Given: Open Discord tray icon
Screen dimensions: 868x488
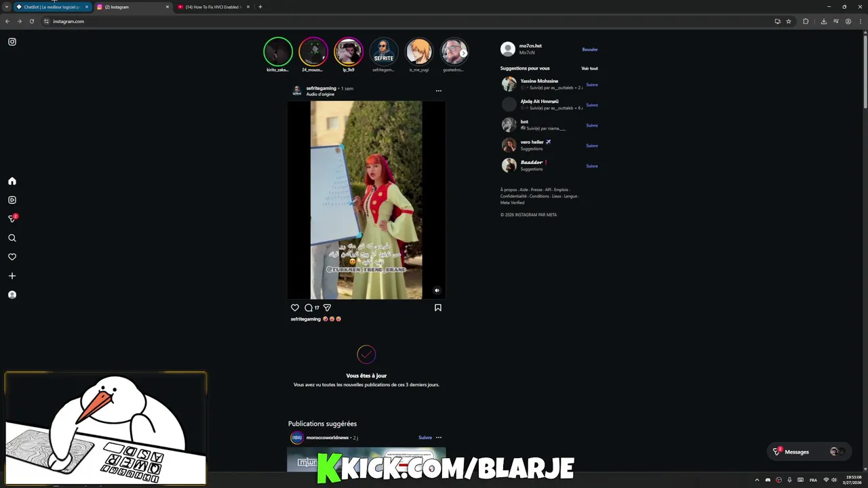Looking at the screenshot, I should tap(768, 480).
